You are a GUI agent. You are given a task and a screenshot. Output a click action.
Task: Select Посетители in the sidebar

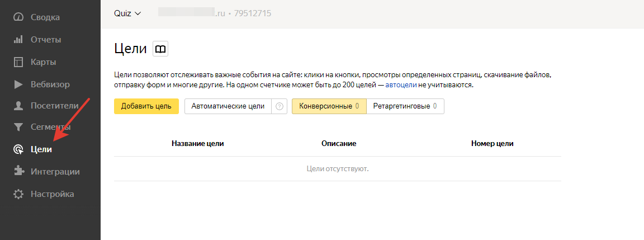click(x=55, y=106)
